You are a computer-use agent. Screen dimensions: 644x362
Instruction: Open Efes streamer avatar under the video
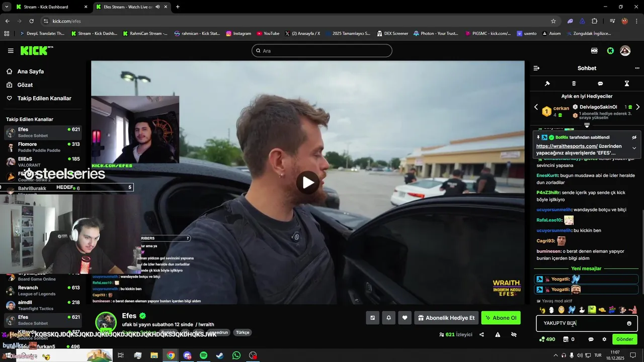click(106, 322)
